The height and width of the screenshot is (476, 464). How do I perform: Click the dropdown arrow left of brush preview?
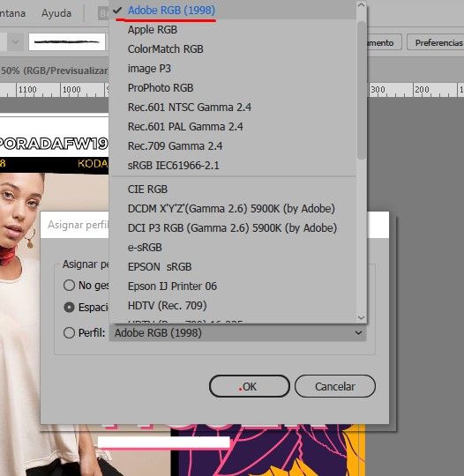[15, 42]
